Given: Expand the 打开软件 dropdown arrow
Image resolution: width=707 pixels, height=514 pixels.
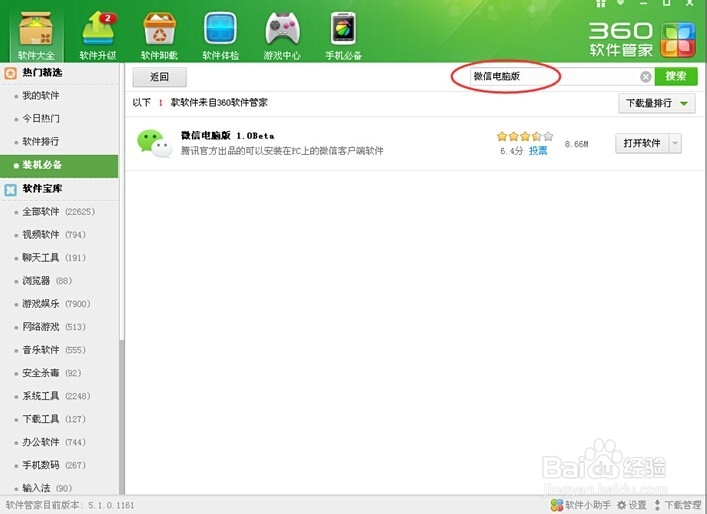Looking at the screenshot, I should point(675,143).
